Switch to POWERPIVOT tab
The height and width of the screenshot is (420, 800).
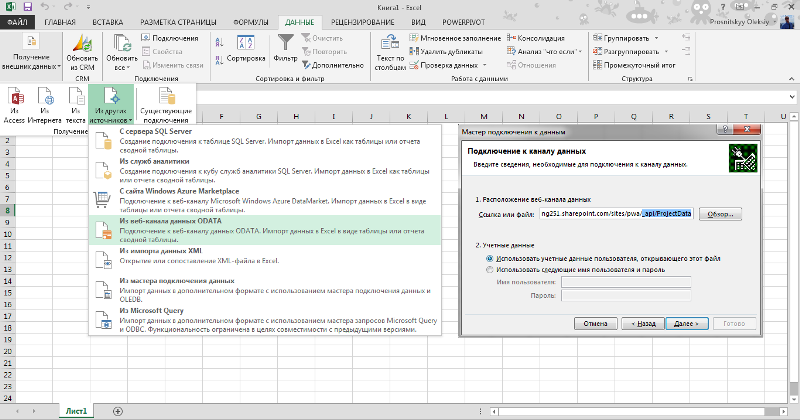pyautogui.click(x=464, y=22)
